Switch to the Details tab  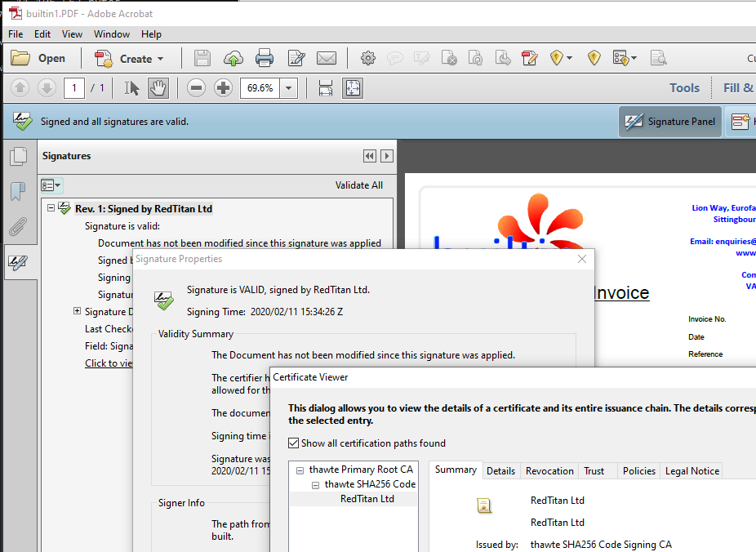[500, 471]
